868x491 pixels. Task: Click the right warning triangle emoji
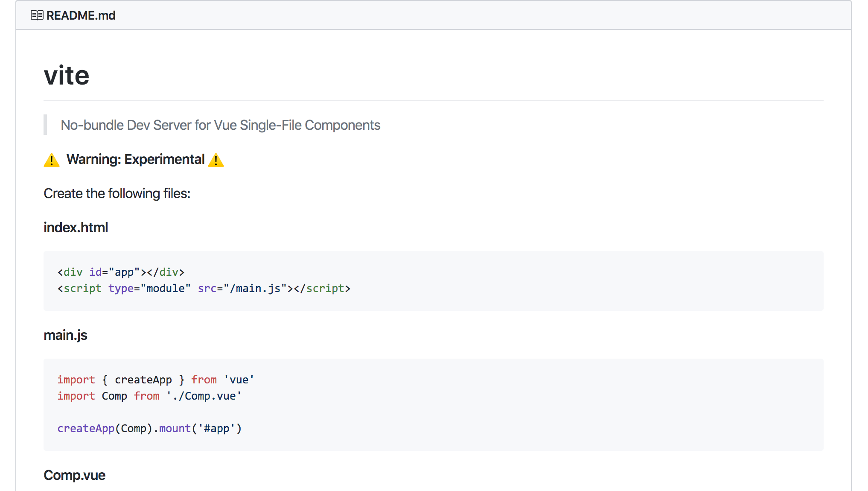click(216, 160)
